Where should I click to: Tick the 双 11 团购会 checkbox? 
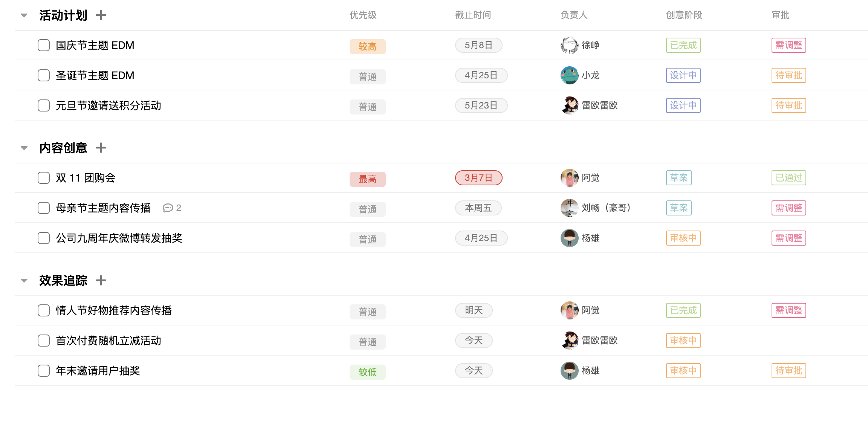44,178
